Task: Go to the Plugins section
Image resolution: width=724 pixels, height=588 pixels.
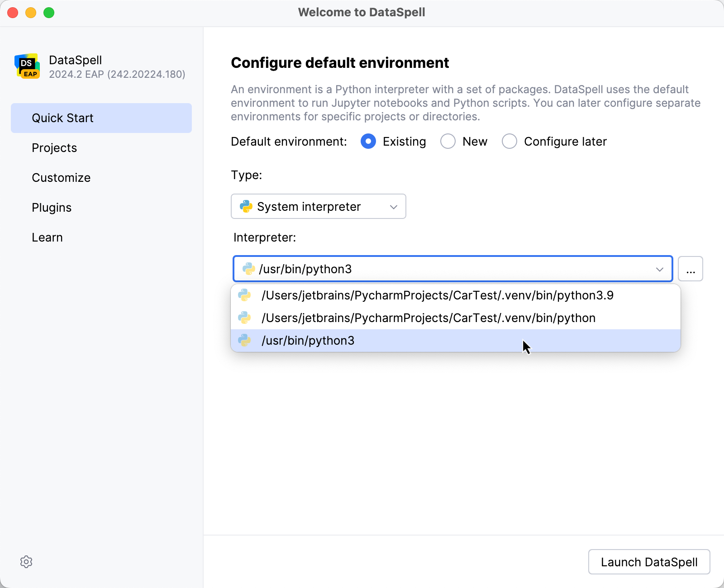Action: [52, 207]
